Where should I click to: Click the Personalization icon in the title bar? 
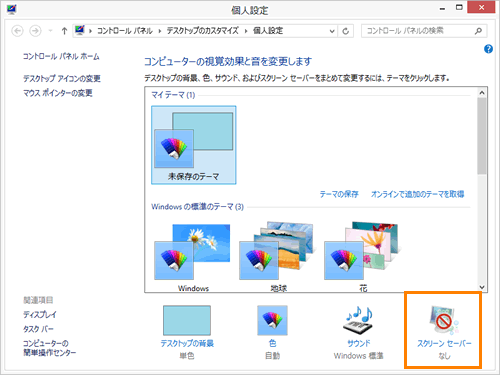pos(11,9)
